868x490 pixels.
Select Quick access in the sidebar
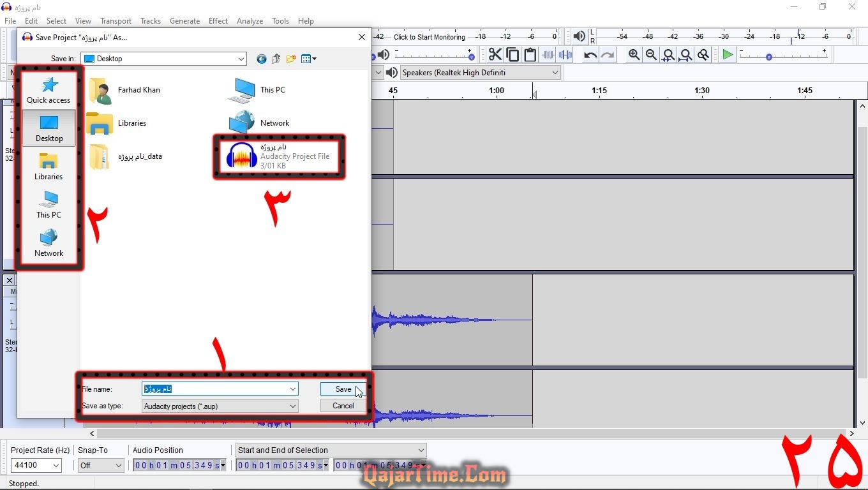pyautogui.click(x=49, y=90)
